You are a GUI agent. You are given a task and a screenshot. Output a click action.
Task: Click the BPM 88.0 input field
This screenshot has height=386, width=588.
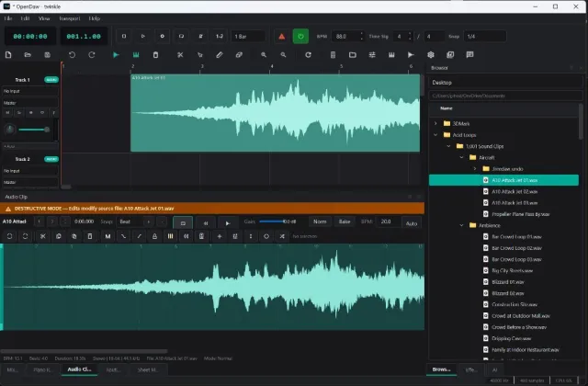(x=347, y=37)
